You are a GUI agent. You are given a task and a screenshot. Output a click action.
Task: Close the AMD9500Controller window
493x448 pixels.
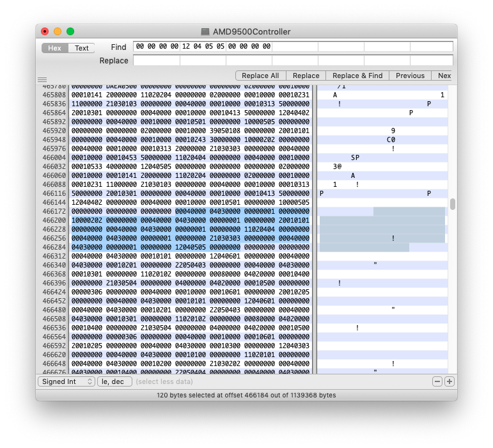(45, 31)
